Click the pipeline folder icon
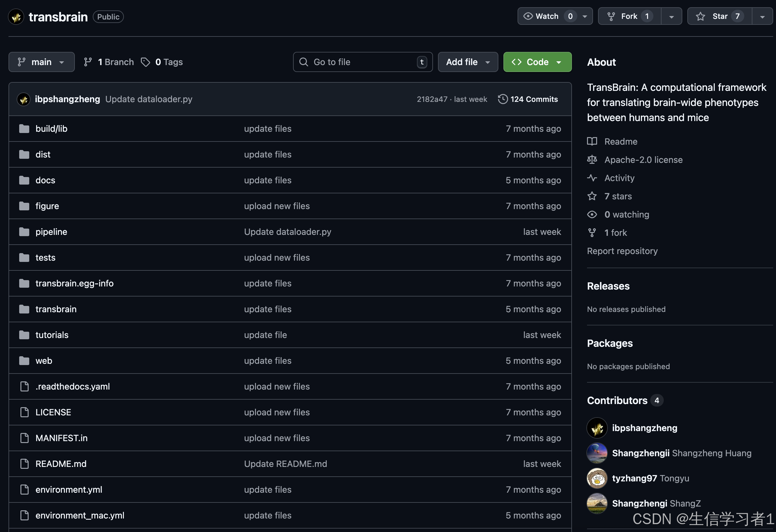The width and height of the screenshot is (776, 532). 24,232
